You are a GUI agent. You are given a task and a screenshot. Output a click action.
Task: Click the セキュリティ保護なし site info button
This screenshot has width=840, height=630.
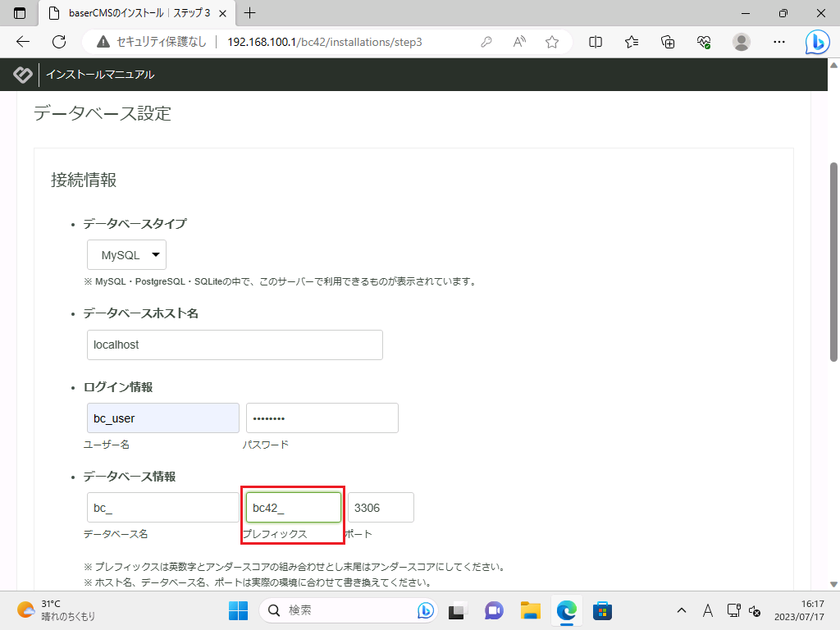pos(151,42)
